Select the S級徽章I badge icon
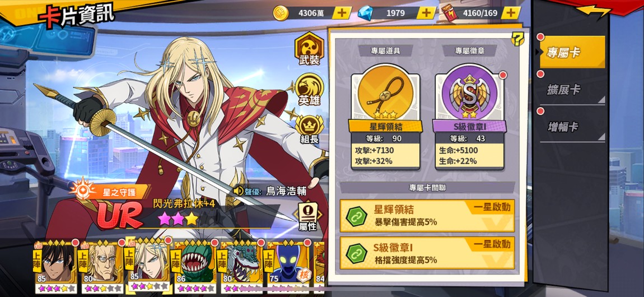Screen dimensions: 644x297 click(x=469, y=97)
